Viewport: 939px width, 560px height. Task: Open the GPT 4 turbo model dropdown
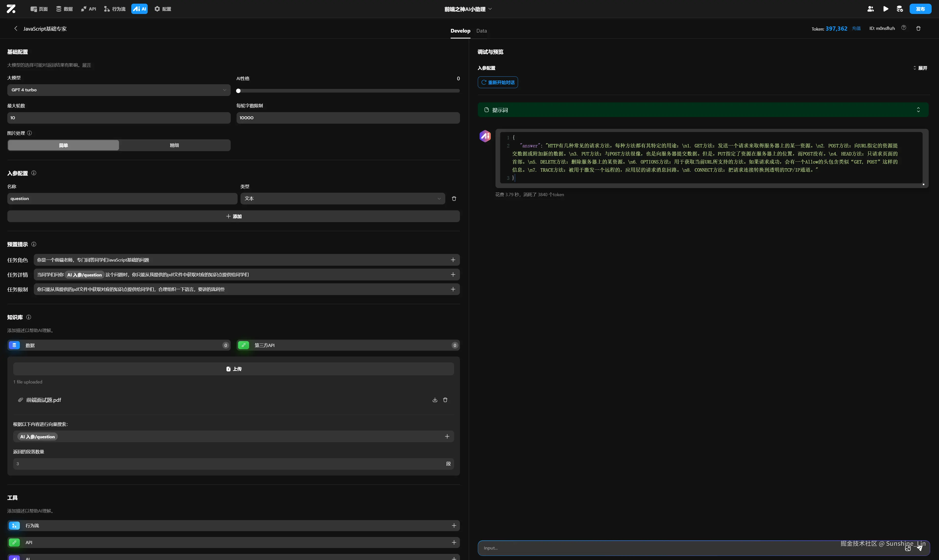[x=119, y=90]
